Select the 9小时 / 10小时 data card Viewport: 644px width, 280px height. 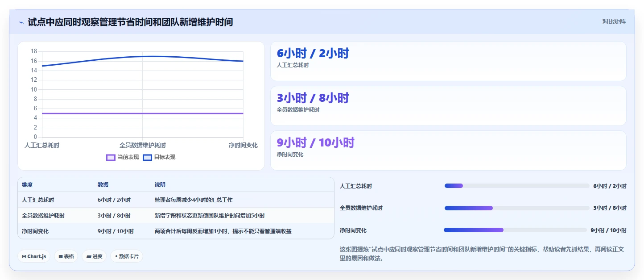click(x=448, y=150)
